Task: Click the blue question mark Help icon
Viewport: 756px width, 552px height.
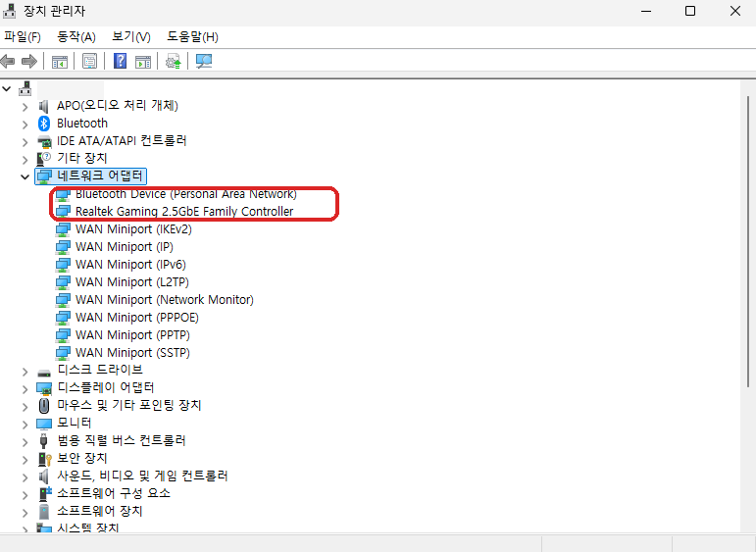Action: coord(120,61)
